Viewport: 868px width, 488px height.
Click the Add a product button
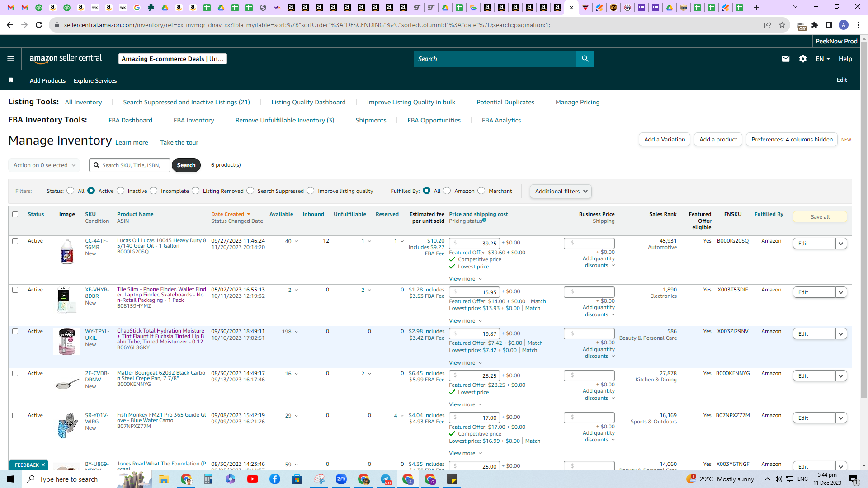pyautogui.click(x=718, y=139)
